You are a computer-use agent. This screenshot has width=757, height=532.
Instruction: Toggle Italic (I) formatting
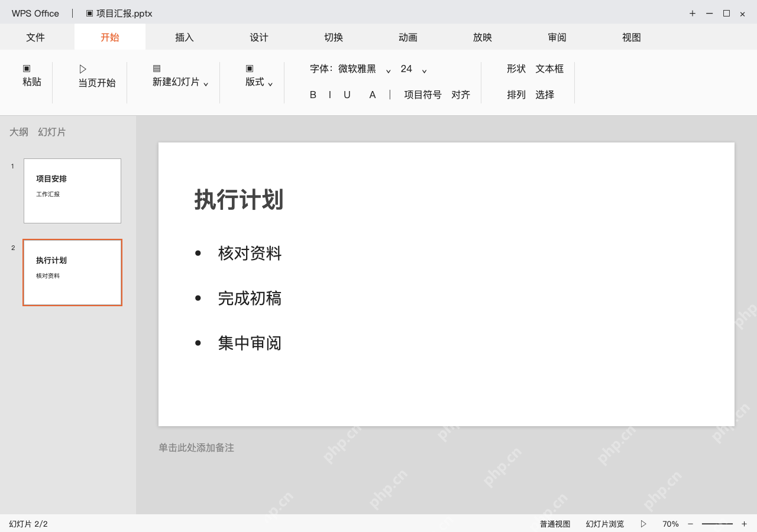pos(330,95)
